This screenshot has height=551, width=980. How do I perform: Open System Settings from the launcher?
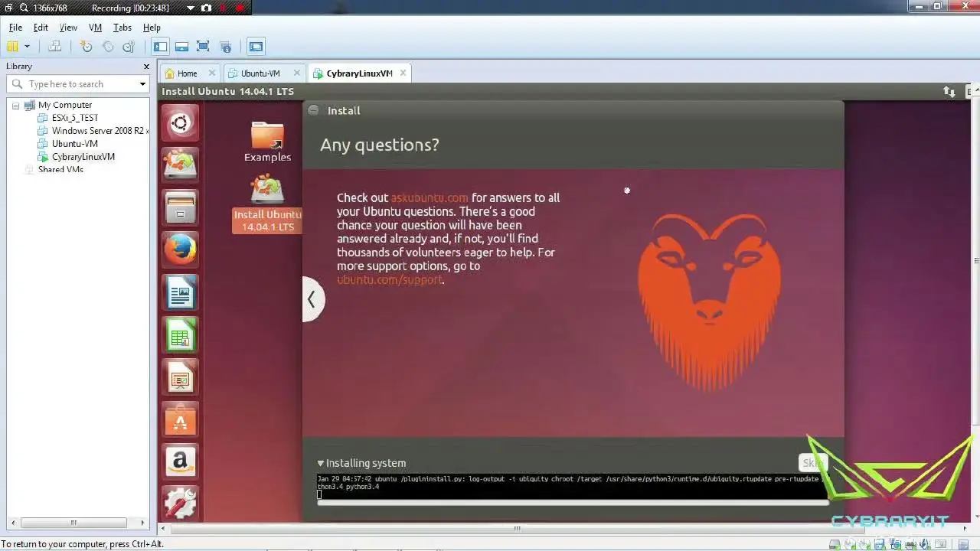(x=181, y=503)
